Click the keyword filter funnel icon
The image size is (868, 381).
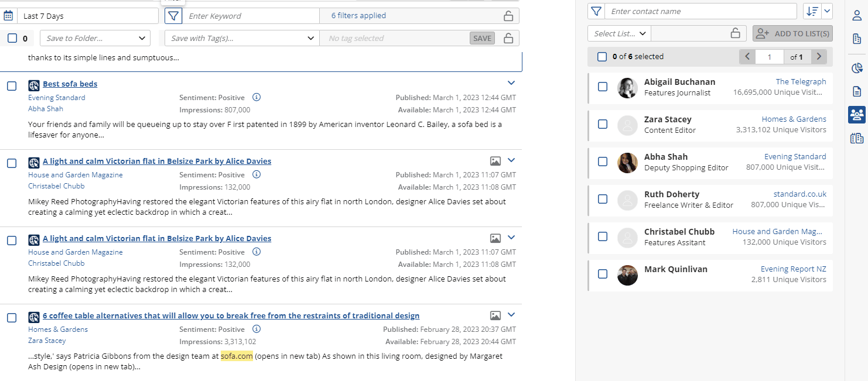[173, 16]
